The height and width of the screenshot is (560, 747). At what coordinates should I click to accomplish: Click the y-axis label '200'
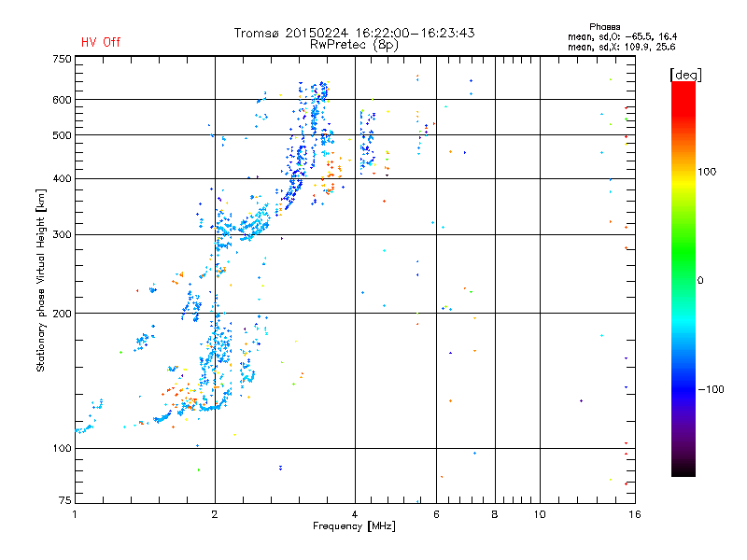click(x=62, y=314)
